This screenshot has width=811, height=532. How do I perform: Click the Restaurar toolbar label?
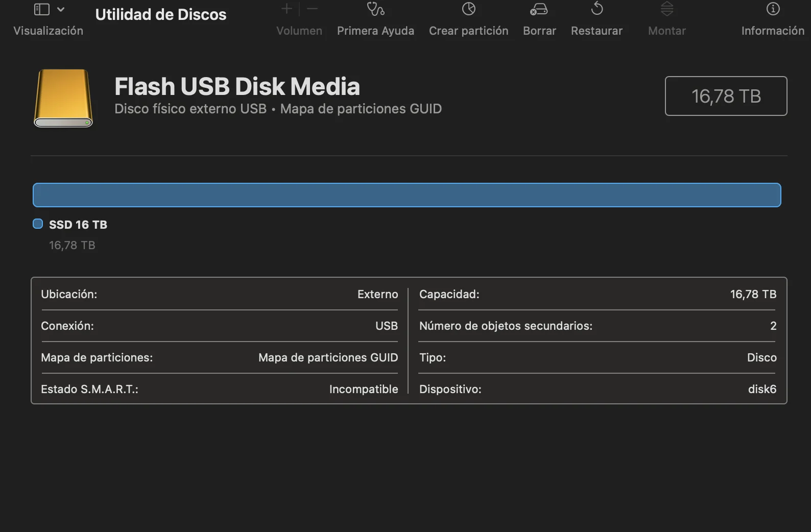(597, 31)
